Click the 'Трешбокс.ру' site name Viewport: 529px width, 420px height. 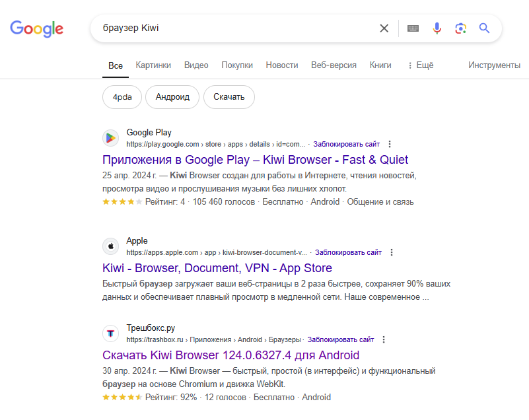pyautogui.click(x=151, y=328)
